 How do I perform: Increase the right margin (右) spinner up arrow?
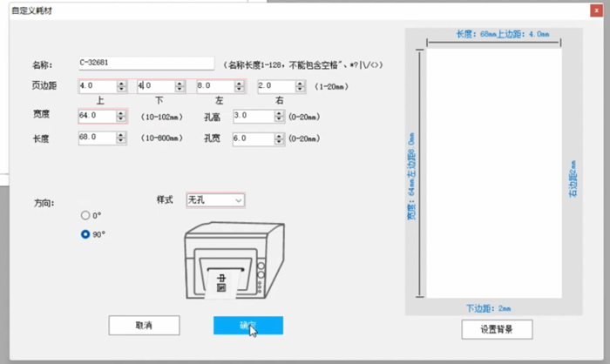pos(300,84)
